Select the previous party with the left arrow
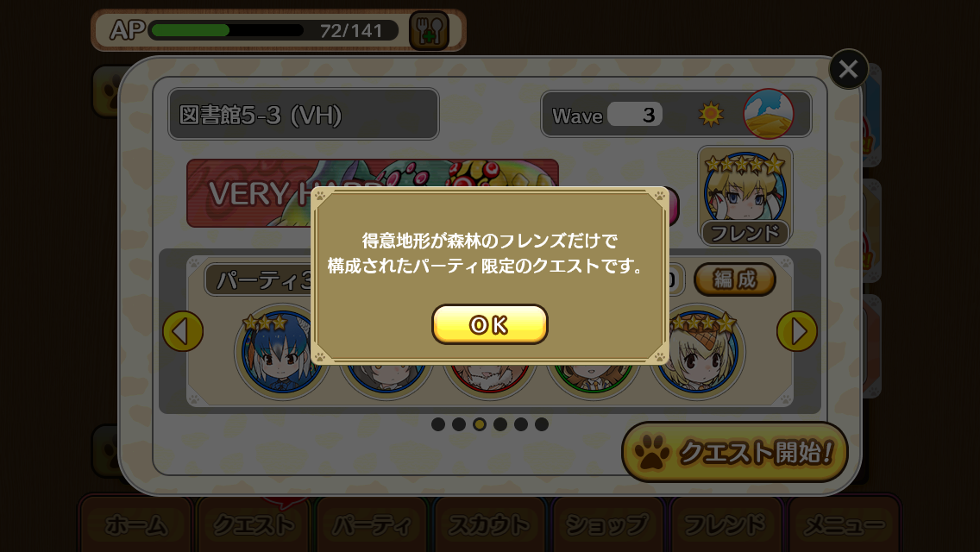The height and width of the screenshot is (552, 980). click(x=183, y=331)
